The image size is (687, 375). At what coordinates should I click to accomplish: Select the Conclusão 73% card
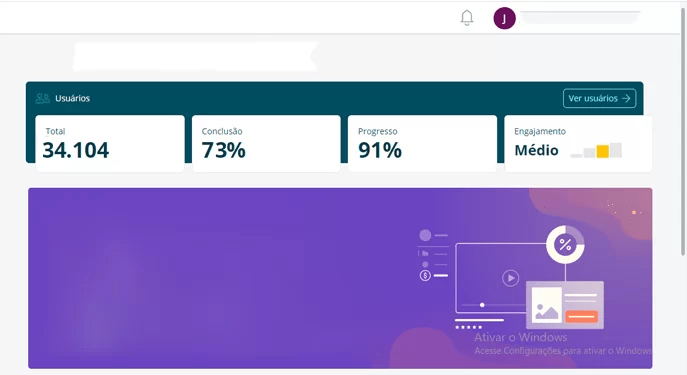click(266, 144)
